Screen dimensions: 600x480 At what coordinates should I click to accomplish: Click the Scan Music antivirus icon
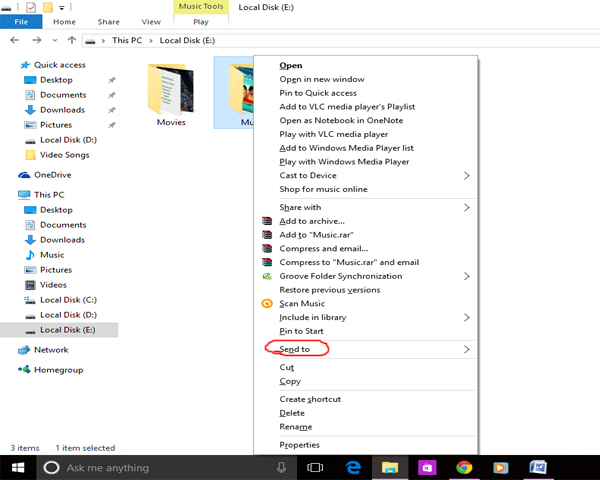[267, 304]
